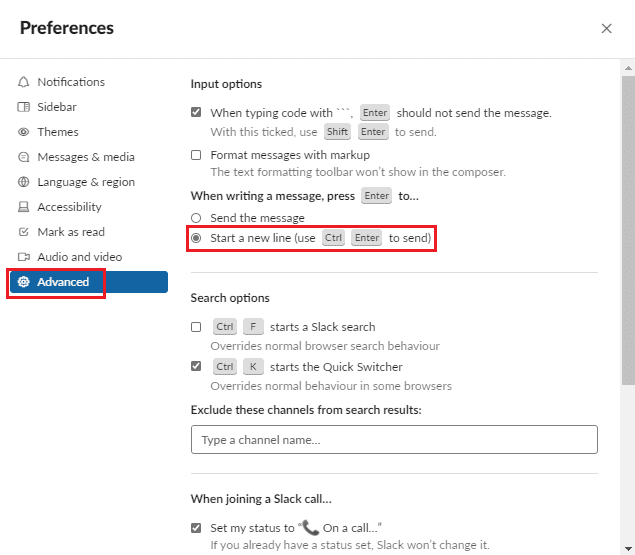Click the Notifications bell icon

tap(24, 82)
